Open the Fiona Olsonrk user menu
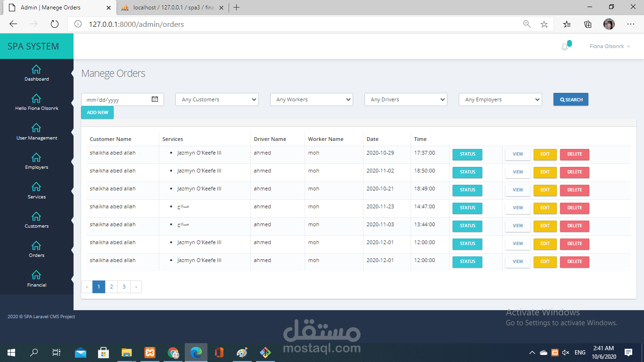The image size is (644, 362). tap(610, 46)
